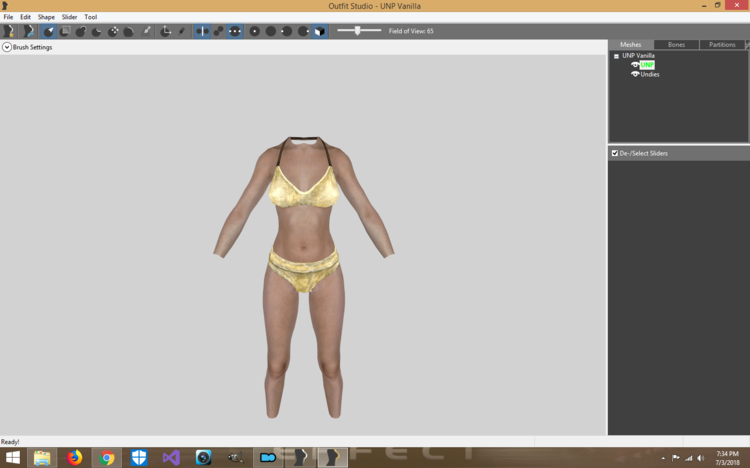Choose the Select/Inspect tool
Screen dimensions: 750x468
point(48,31)
